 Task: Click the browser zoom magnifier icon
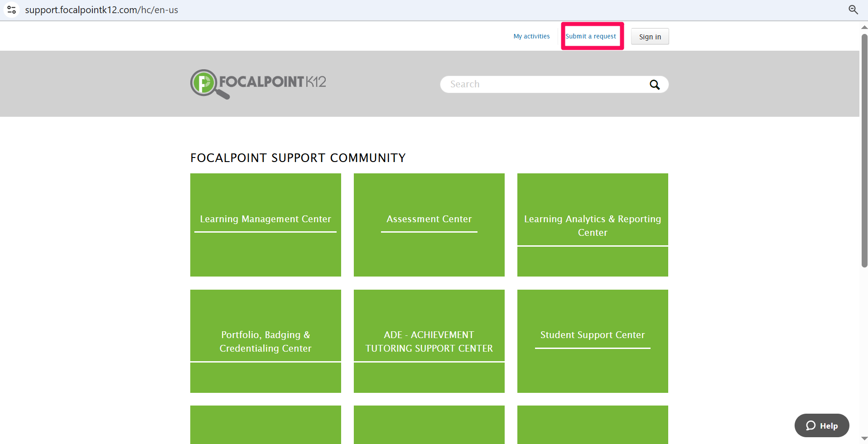(853, 10)
